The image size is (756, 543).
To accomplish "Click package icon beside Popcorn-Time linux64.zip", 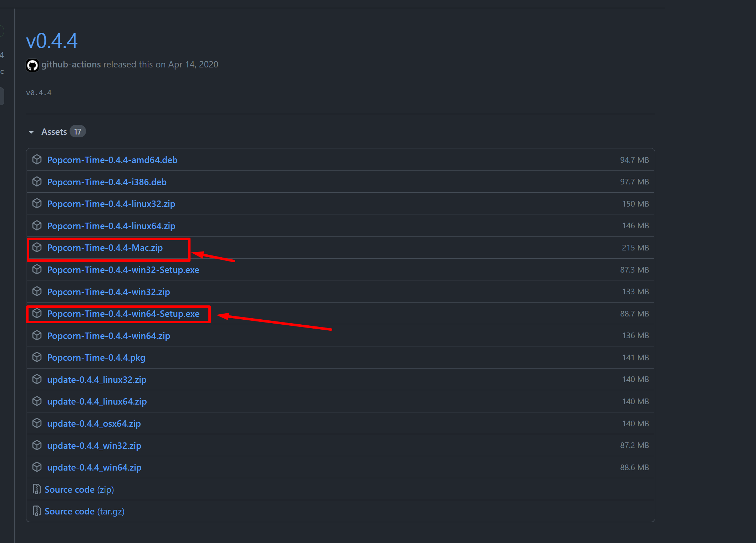I will click(37, 225).
